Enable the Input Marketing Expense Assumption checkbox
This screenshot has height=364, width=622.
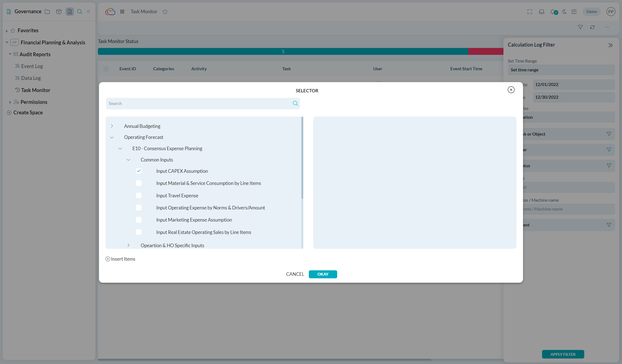tap(139, 220)
